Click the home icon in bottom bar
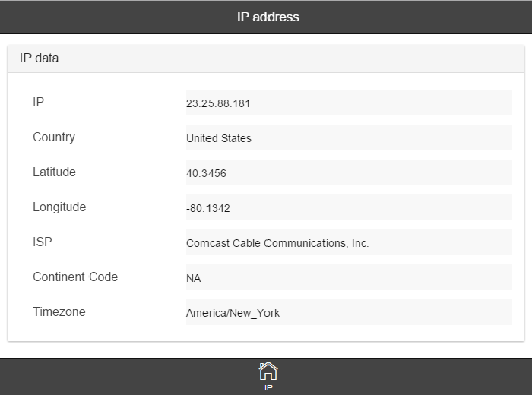Image resolution: width=532 pixels, height=395 pixels. tap(268, 371)
